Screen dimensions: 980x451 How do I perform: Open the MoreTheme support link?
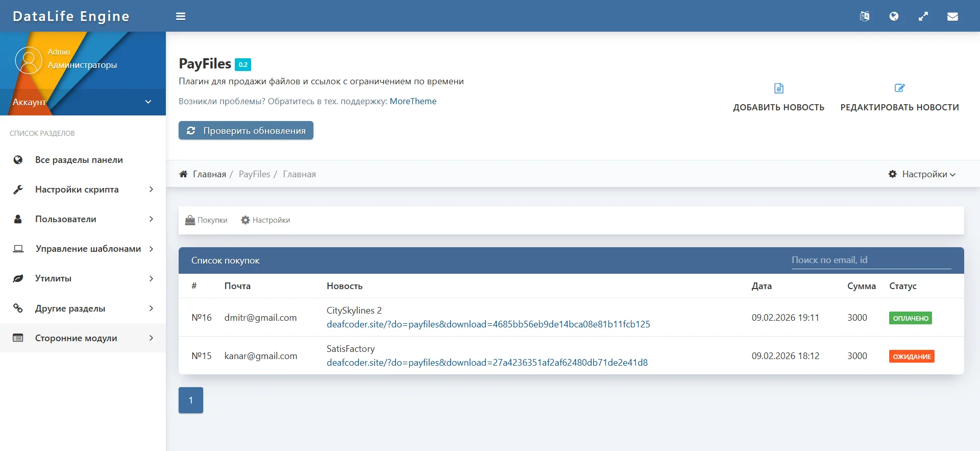(413, 101)
